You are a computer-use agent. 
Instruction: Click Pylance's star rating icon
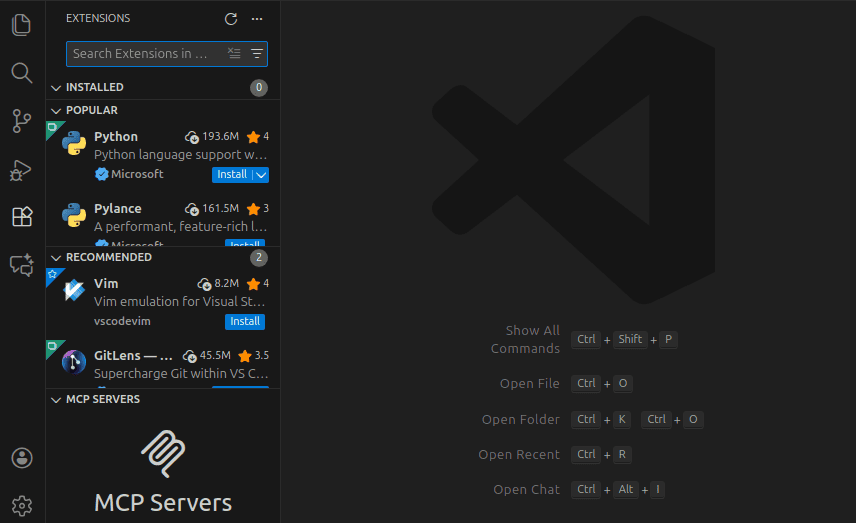[x=253, y=209]
